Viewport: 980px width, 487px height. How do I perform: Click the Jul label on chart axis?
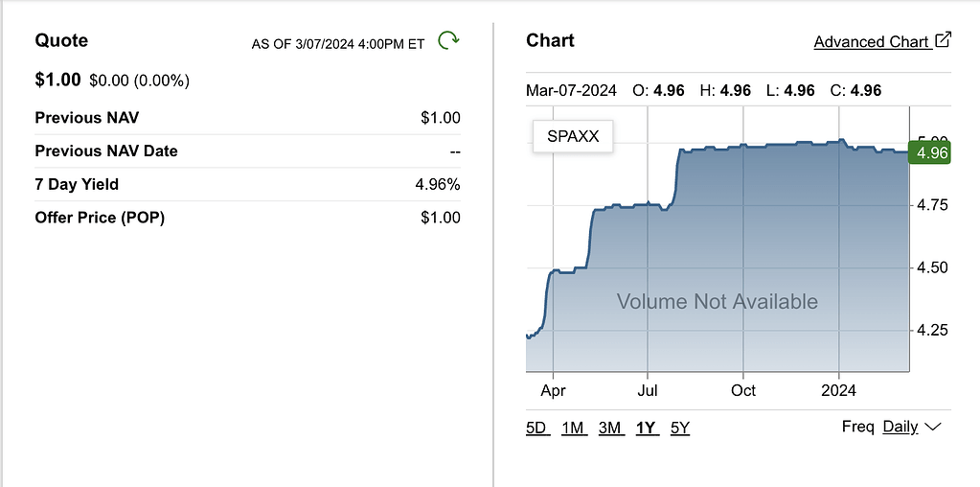[x=648, y=390]
